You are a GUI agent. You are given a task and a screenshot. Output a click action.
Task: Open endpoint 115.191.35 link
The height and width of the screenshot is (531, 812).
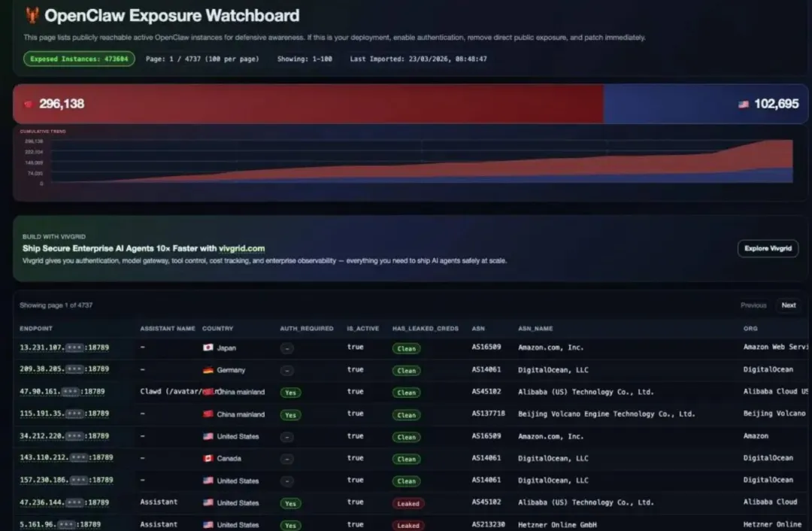64,414
